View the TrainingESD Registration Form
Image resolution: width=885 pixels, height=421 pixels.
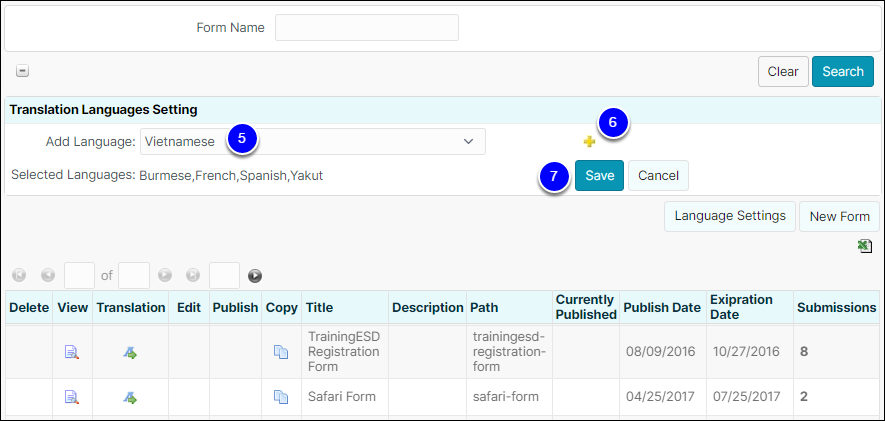click(x=71, y=353)
